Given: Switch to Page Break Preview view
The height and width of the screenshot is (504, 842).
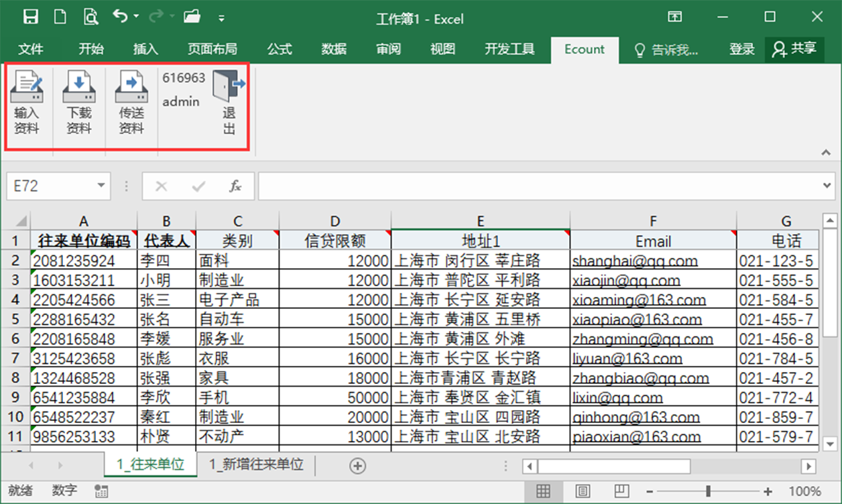Looking at the screenshot, I should pos(622,491).
